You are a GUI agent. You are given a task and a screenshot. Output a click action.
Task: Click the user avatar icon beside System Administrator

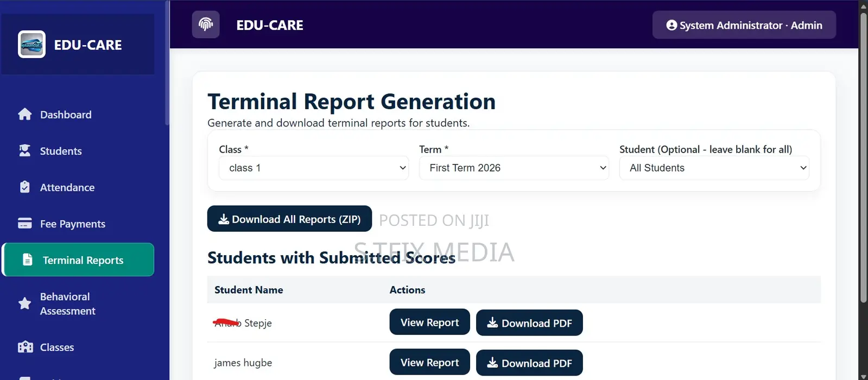tap(671, 25)
